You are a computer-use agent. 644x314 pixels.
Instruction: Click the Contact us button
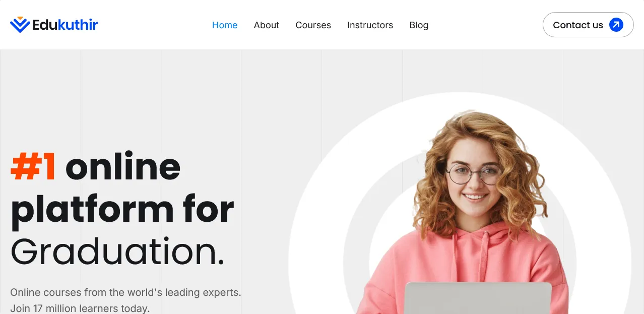coord(588,25)
